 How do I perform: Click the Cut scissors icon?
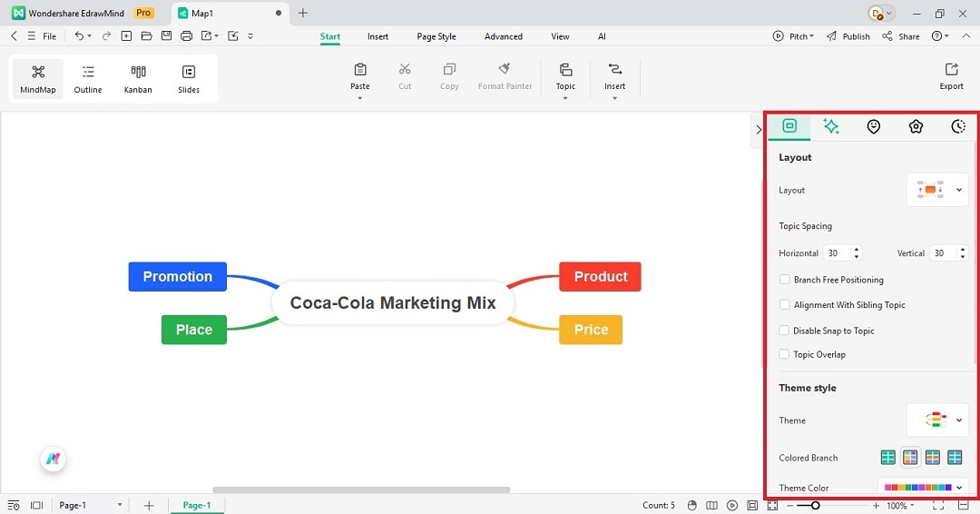pos(405,69)
